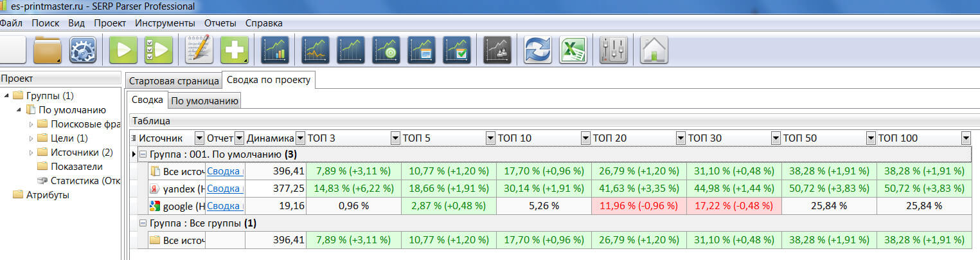The height and width of the screenshot is (260, 980).
Task: Open ТОП 50 column filter dropdown
Action: (x=871, y=138)
